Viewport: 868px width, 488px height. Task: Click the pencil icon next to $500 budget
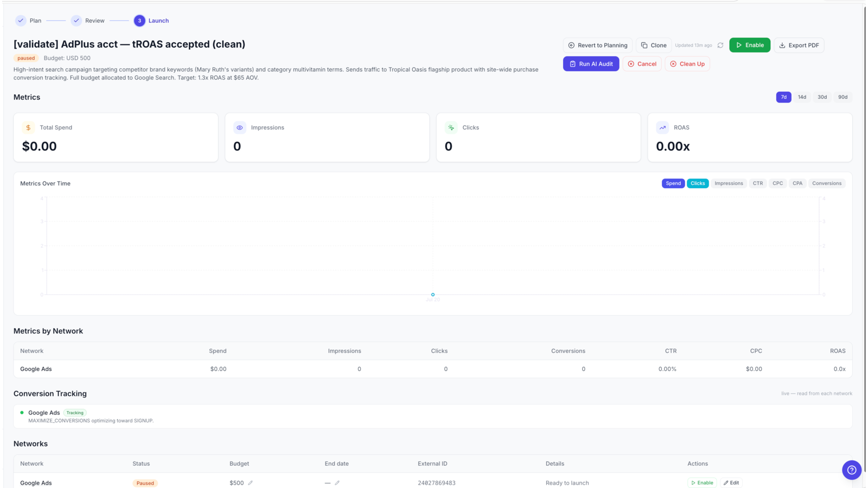pyautogui.click(x=250, y=483)
